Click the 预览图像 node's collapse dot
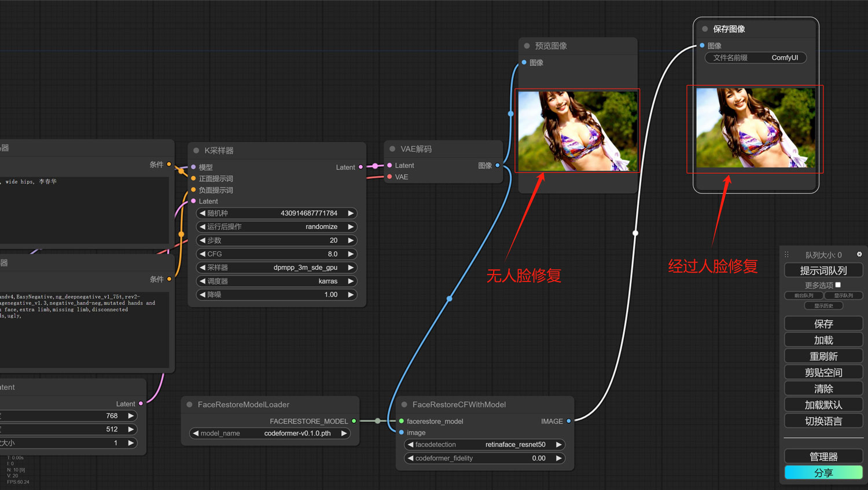 [x=527, y=46]
